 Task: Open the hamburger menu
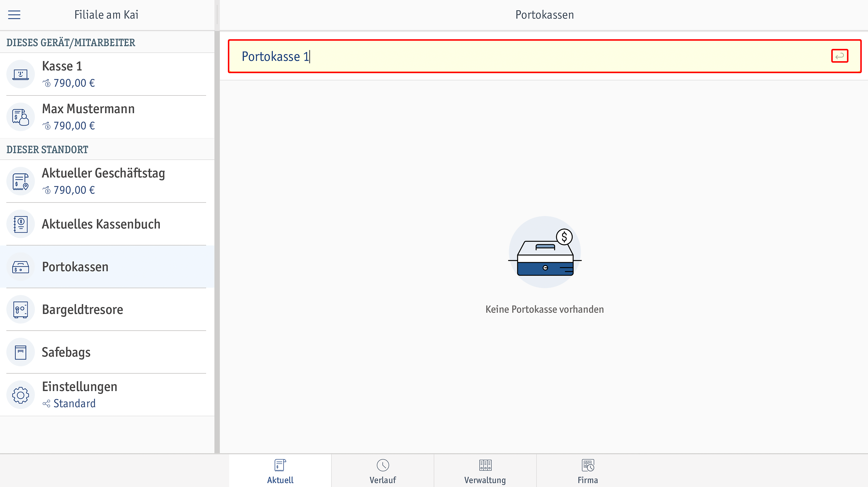[14, 15]
